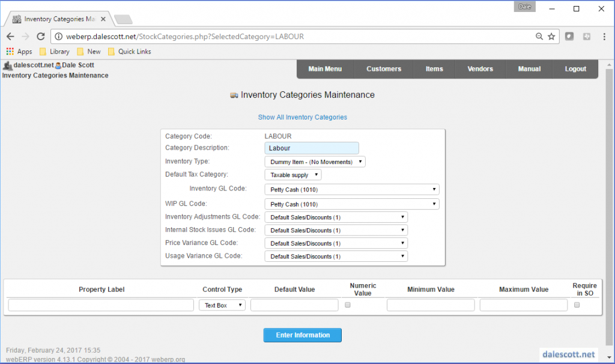Click inside the Category Description field
The image size is (615, 364).
(311, 148)
